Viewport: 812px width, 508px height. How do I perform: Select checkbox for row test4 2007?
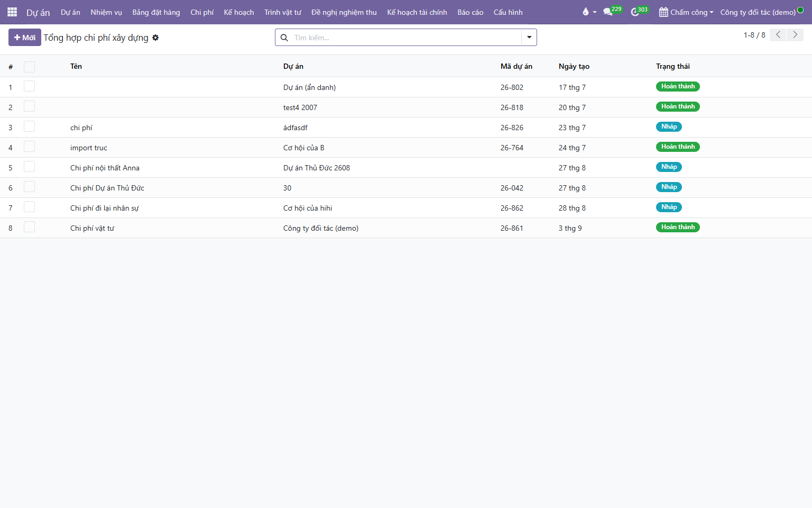[29, 106]
